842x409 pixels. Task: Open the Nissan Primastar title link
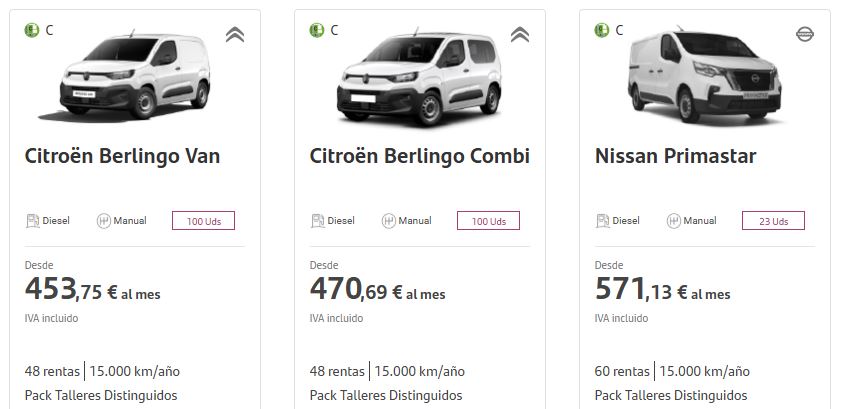click(x=675, y=156)
